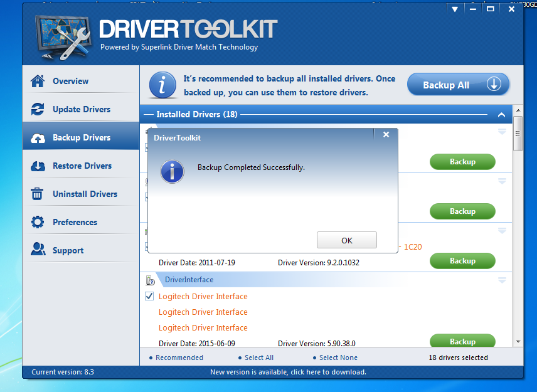The width and height of the screenshot is (537, 392).
Task: Click the Recommended selection link
Action: (179, 358)
